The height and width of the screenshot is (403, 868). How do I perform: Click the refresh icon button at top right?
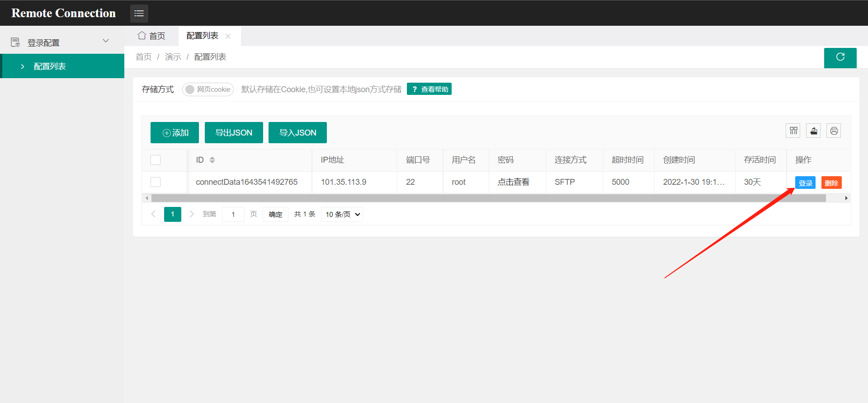[x=840, y=57]
